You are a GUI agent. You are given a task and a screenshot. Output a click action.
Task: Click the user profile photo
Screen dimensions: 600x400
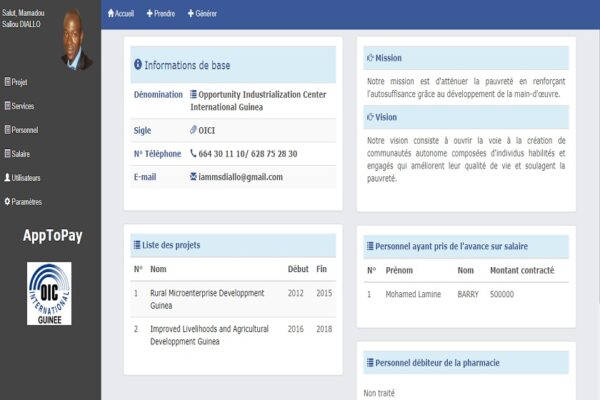coord(76,39)
